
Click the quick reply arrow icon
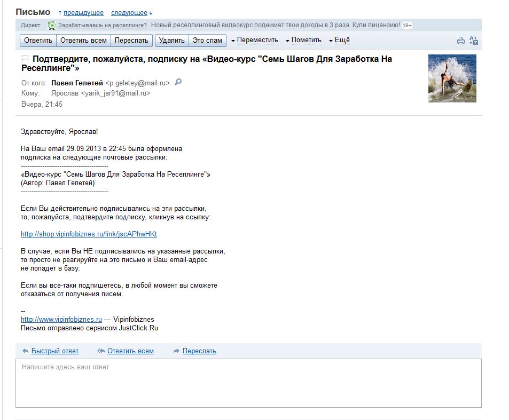[25, 351]
